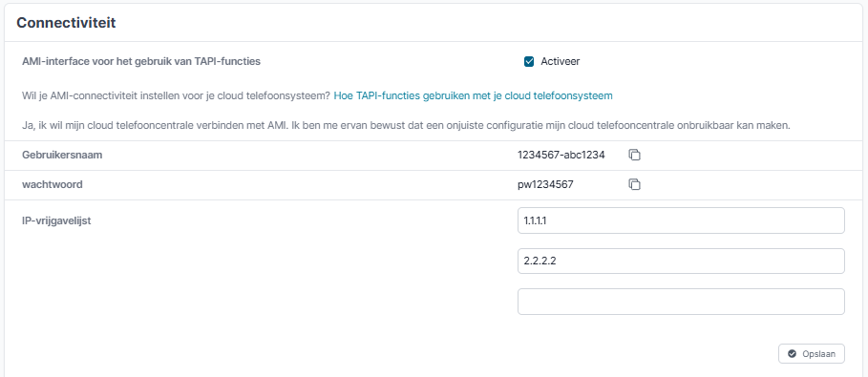The height and width of the screenshot is (377, 868).
Task: Click the 'Wil je AMI-connectiviteit instellen' question text
Action: click(176, 95)
